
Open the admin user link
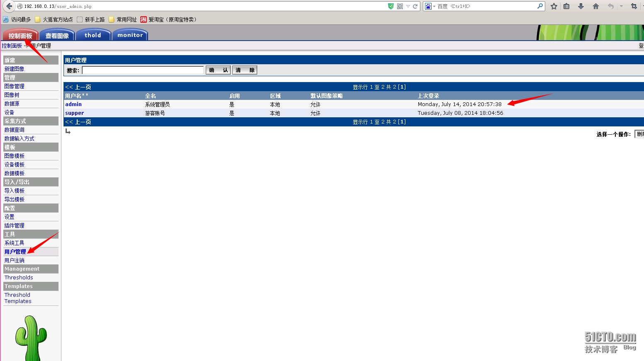coord(73,104)
